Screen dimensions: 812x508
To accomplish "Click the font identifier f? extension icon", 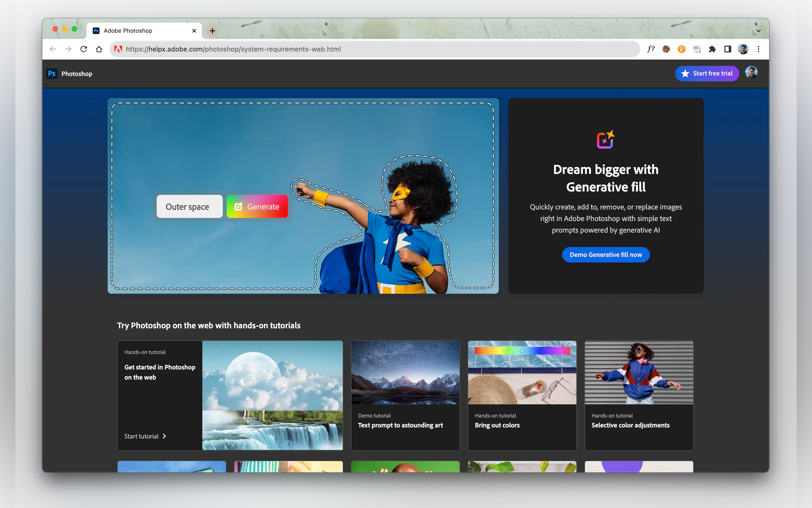I will [x=651, y=49].
